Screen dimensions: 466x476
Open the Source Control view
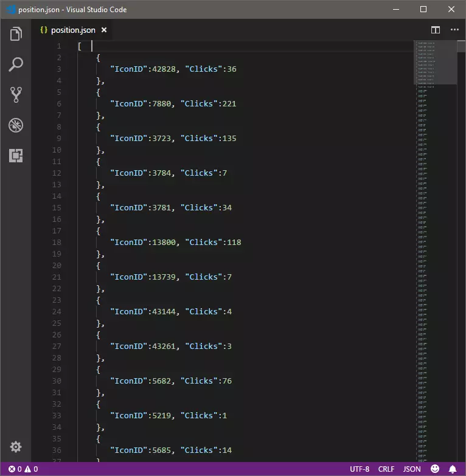coord(16,95)
